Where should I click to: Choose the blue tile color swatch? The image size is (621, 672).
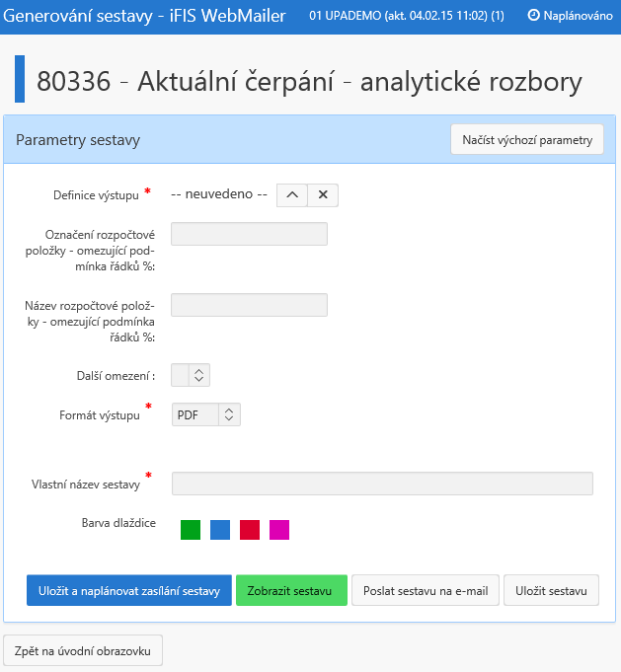[220, 530]
